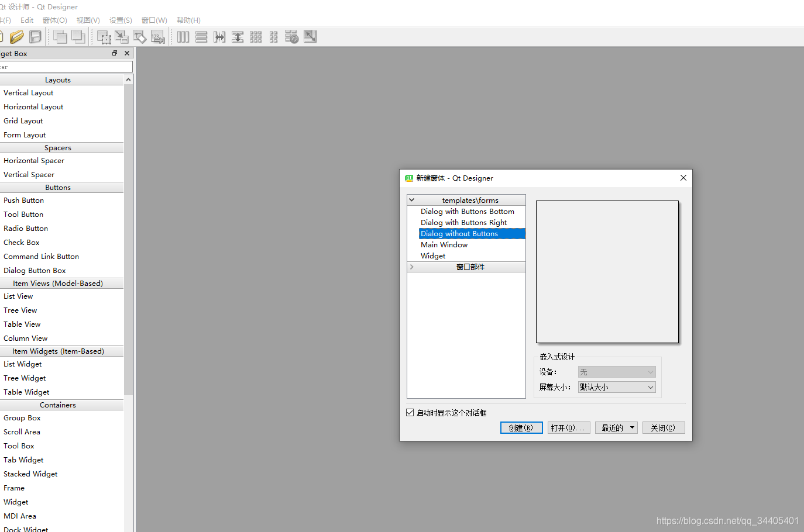The width and height of the screenshot is (804, 532).
Task: Close the Widget Box panel
Action: (127, 53)
